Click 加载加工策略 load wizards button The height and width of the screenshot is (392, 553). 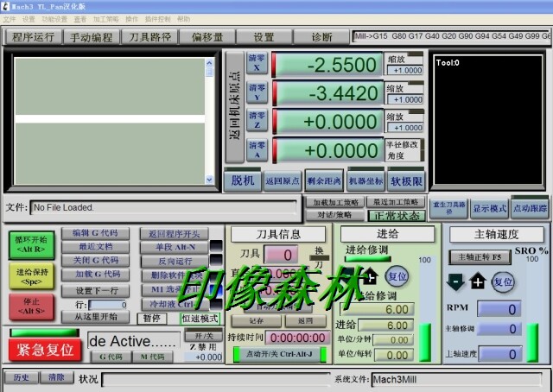click(335, 202)
